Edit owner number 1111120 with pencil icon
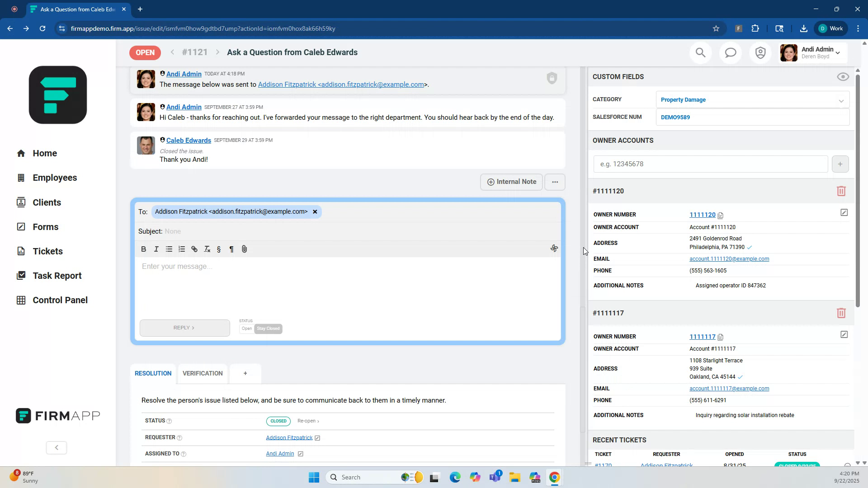The image size is (868, 488). click(x=844, y=212)
